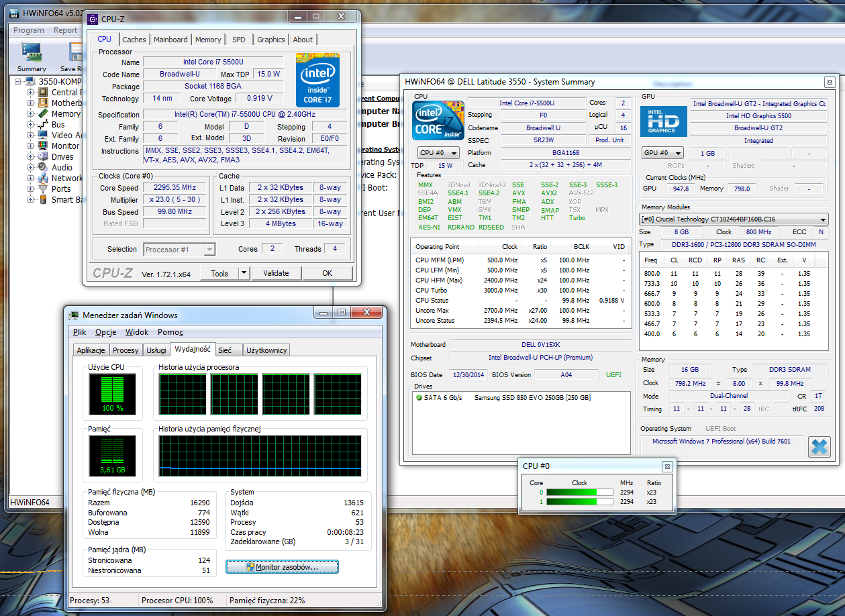The image size is (845, 616).
Task: Select the Memory module tree icon
Action: pyautogui.click(x=44, y=114)
